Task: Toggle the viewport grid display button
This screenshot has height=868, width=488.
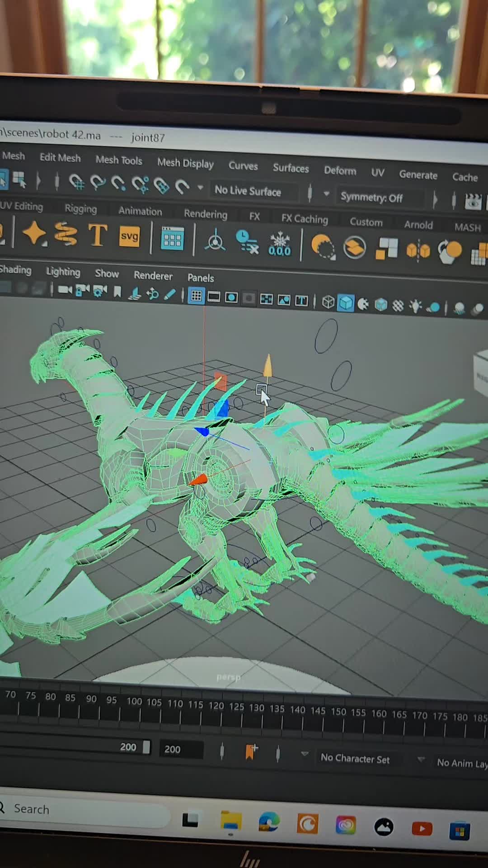Action: click(x=196, y=296)
